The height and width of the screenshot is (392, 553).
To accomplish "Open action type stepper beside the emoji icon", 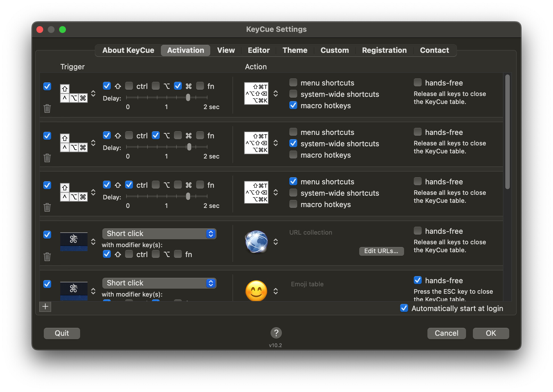I will (276, 291).
